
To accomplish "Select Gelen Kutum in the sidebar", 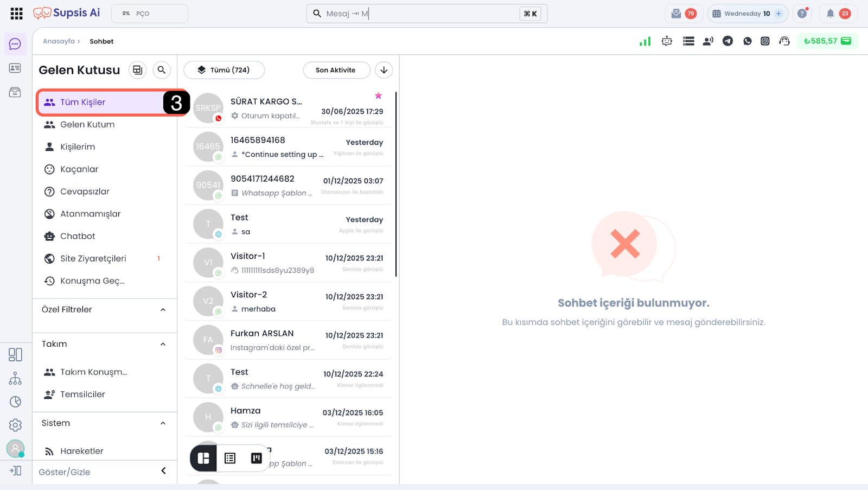I will 87,125.
